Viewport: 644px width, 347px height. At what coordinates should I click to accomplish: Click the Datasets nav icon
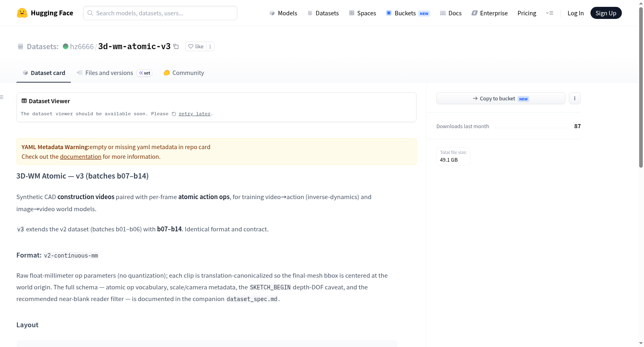310,13
